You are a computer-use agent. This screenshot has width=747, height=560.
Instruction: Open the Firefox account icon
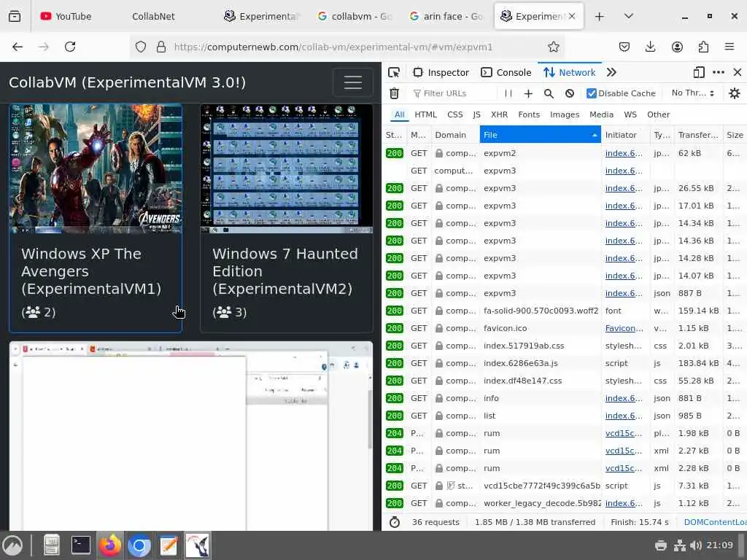677,47
